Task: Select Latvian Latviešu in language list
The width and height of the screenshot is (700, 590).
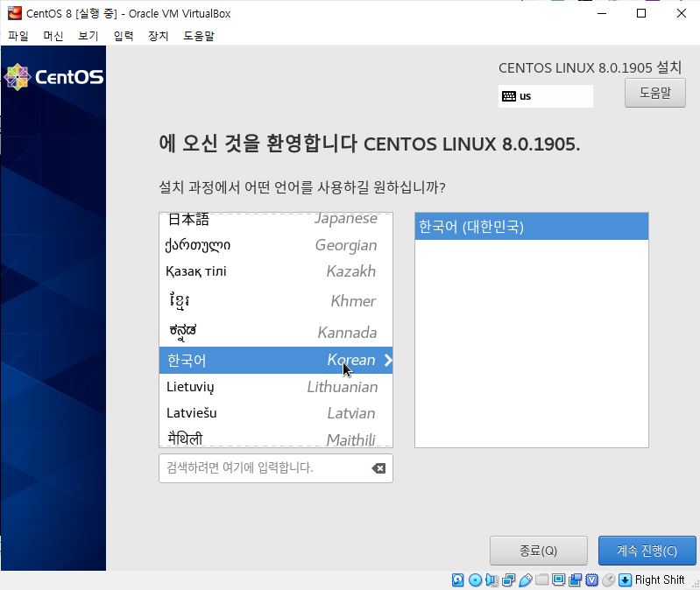Action: [x=276, y=413]
